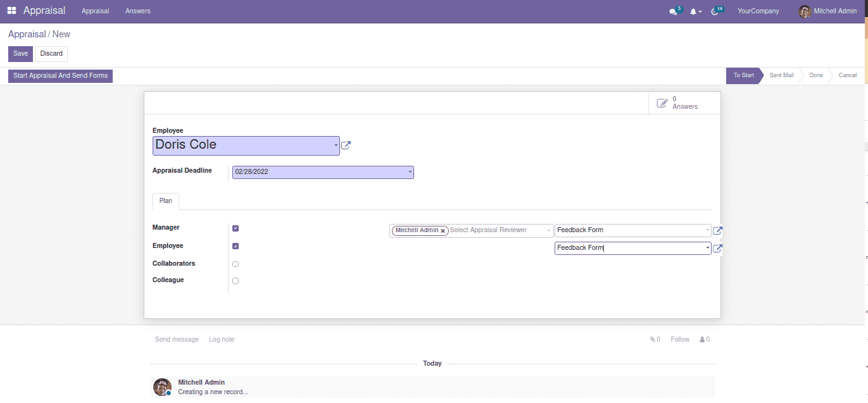868x403 pixels.
Task: Open Doris Cole's external record link icon
Action: point(346,146)
